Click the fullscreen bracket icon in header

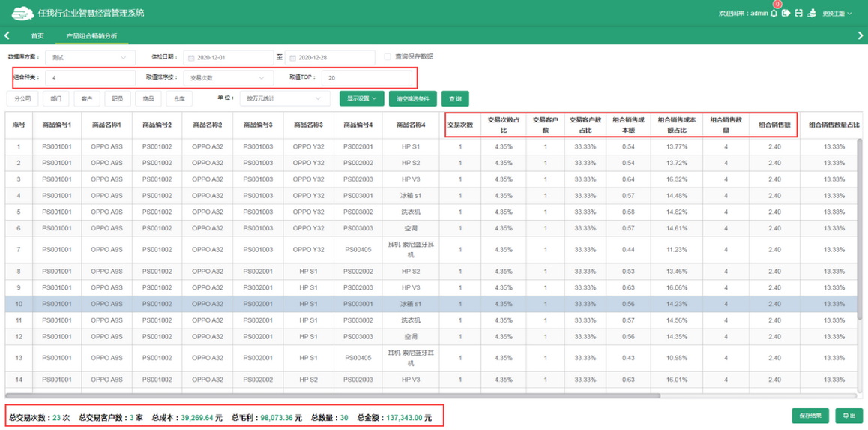[798, 14]
